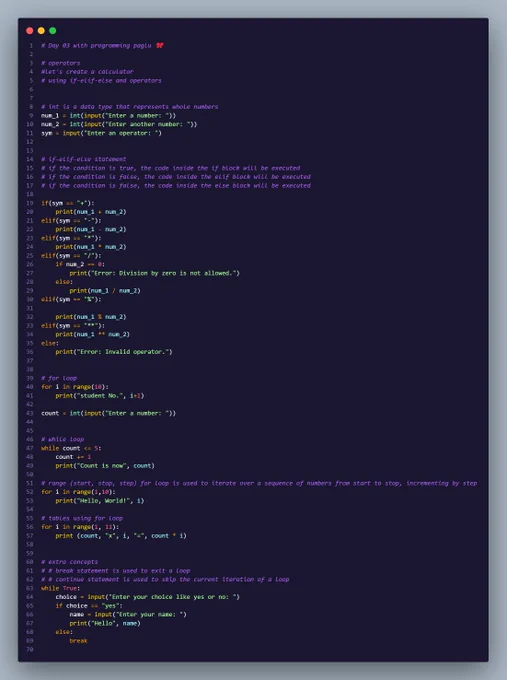
Task: Click line number 31 in the gutter
Action: (30, 308)
